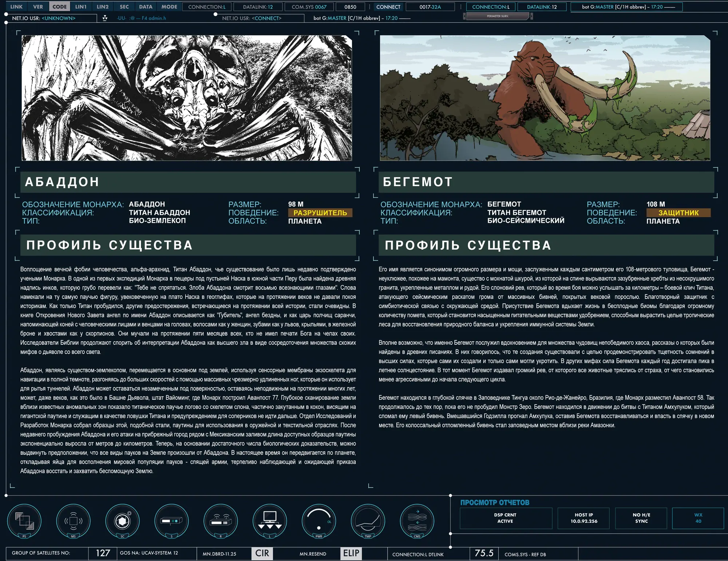This screenshot has height=561, width=728.
Task: Select the MODE tab
Action: point(169,7)
